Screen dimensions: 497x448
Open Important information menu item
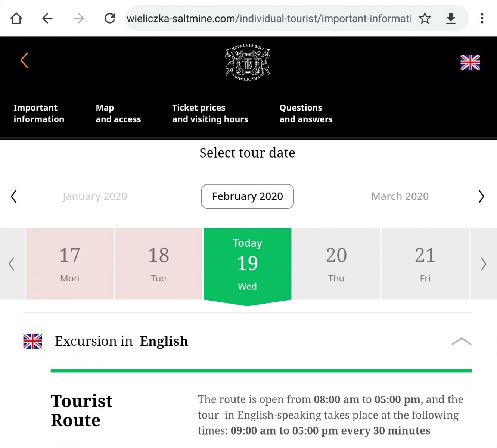[x=39, y=113]
